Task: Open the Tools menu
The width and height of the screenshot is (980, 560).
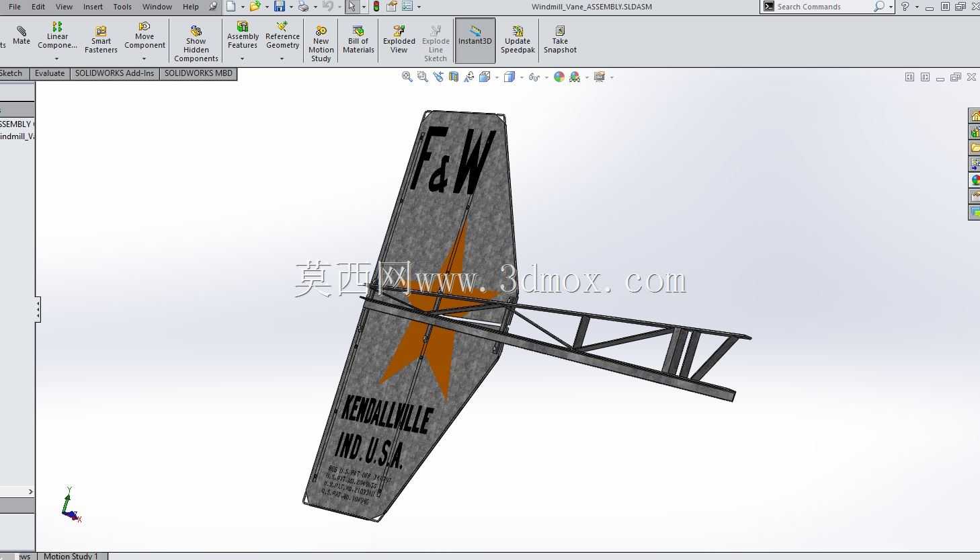Action: tap(122, 7)
